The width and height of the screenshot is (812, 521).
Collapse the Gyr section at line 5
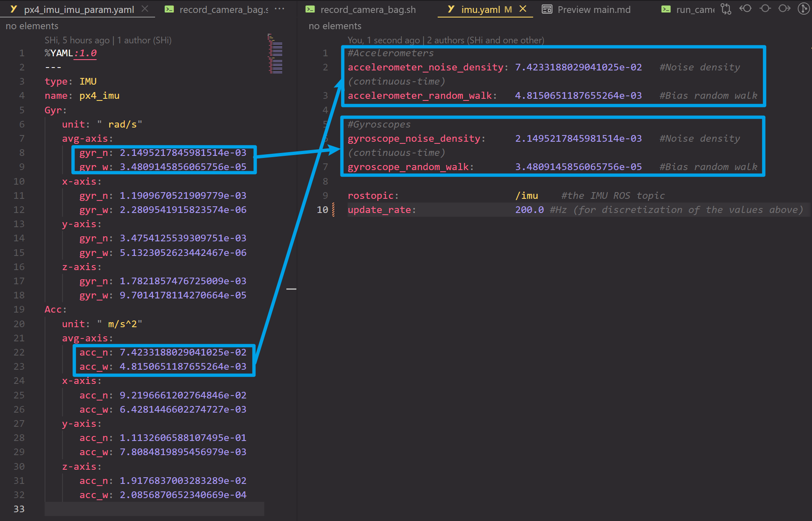[x=37, y=110]
